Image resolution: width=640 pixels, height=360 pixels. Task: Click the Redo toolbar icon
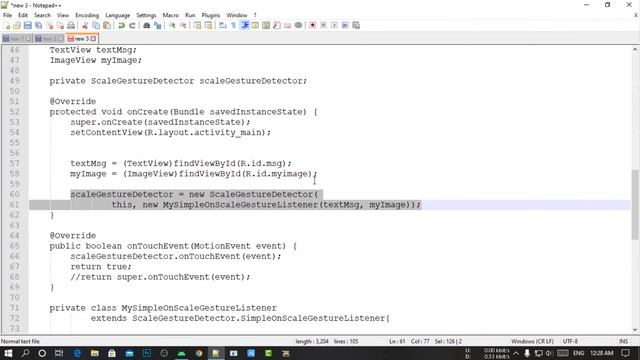pos(132,25)
